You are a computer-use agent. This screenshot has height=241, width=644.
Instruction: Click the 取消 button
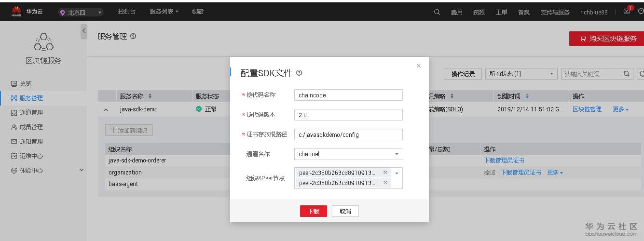(x=345, y=211)
